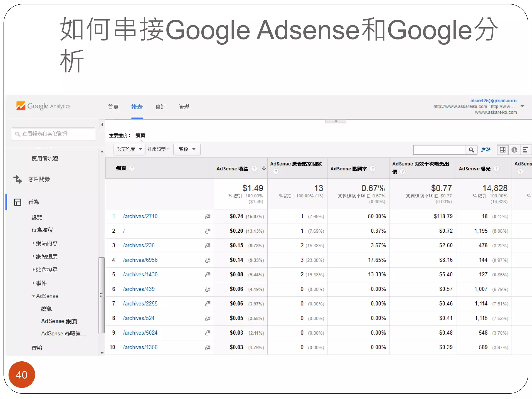The image size is (532, 399).
Task: Collapse sidebar with left arrow handle
Action: (x=102, y=125)
